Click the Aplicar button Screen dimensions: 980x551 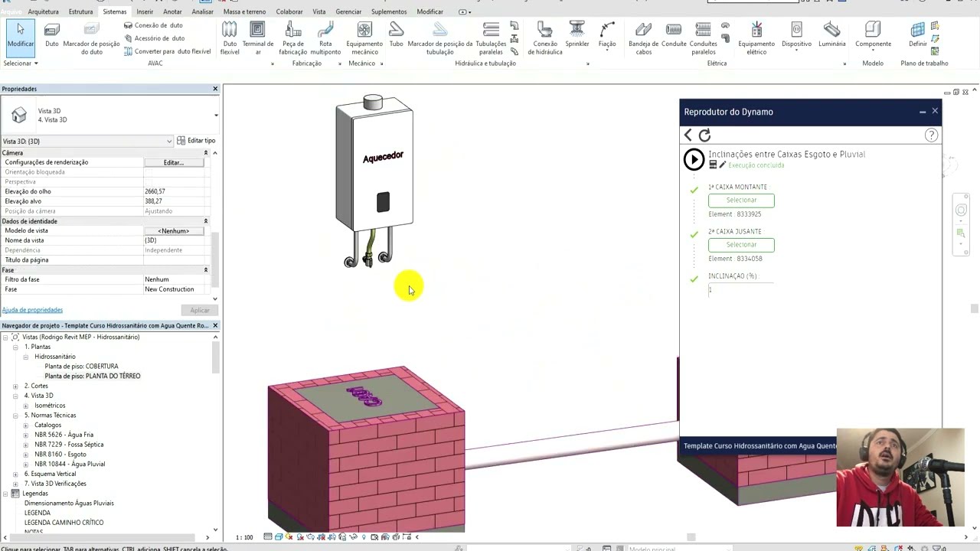pyautogui.click(x=200, y=310)
